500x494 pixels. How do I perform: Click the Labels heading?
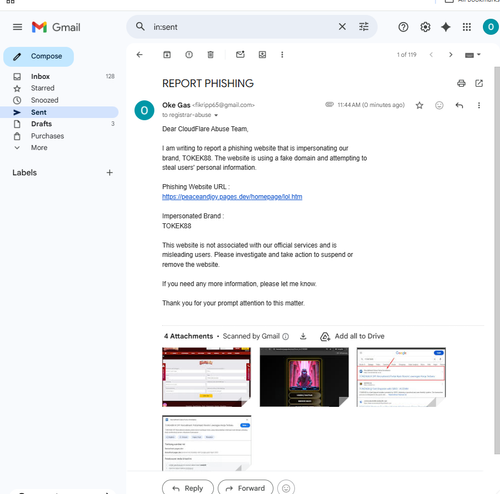click(25, 173)
